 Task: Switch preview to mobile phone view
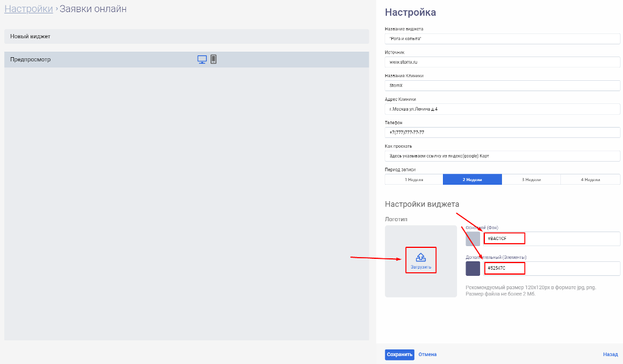pos(214,60)
